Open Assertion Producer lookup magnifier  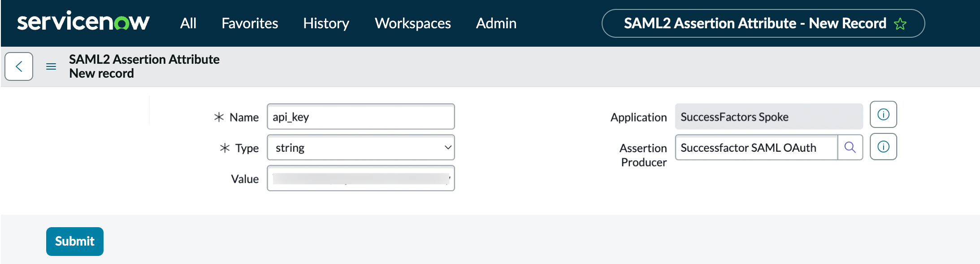[850, 147]
